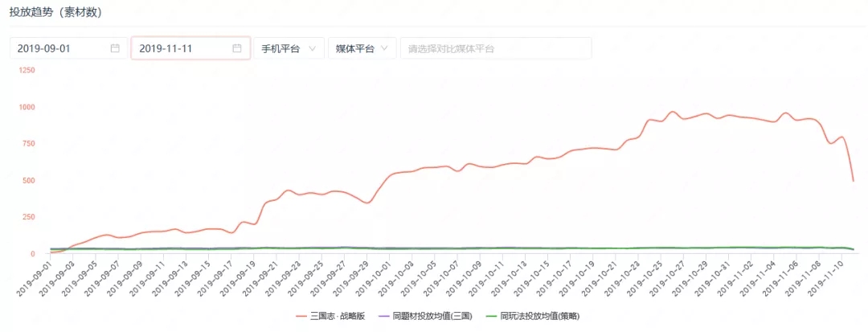Select the start date 2019-09-01 field

coord(69,48)
